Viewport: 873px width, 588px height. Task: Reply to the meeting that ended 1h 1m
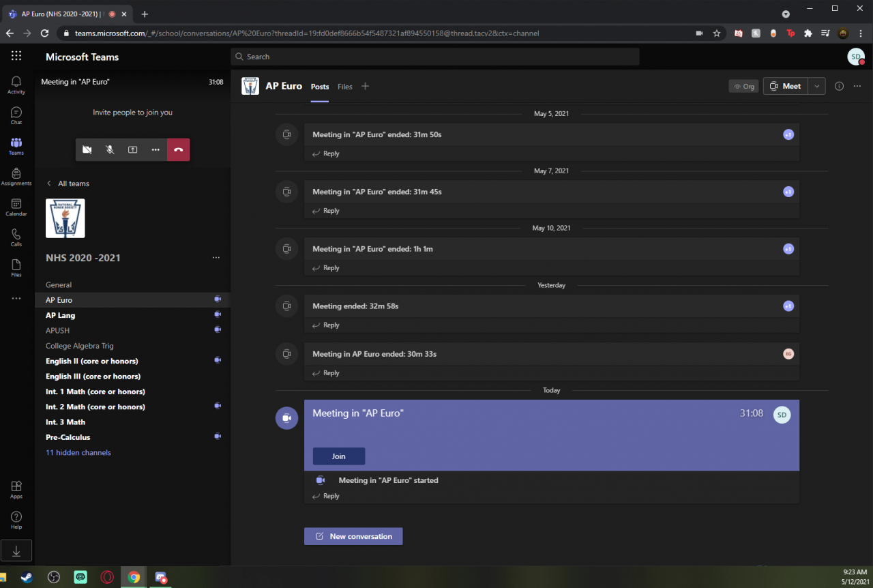pos(326,268)
